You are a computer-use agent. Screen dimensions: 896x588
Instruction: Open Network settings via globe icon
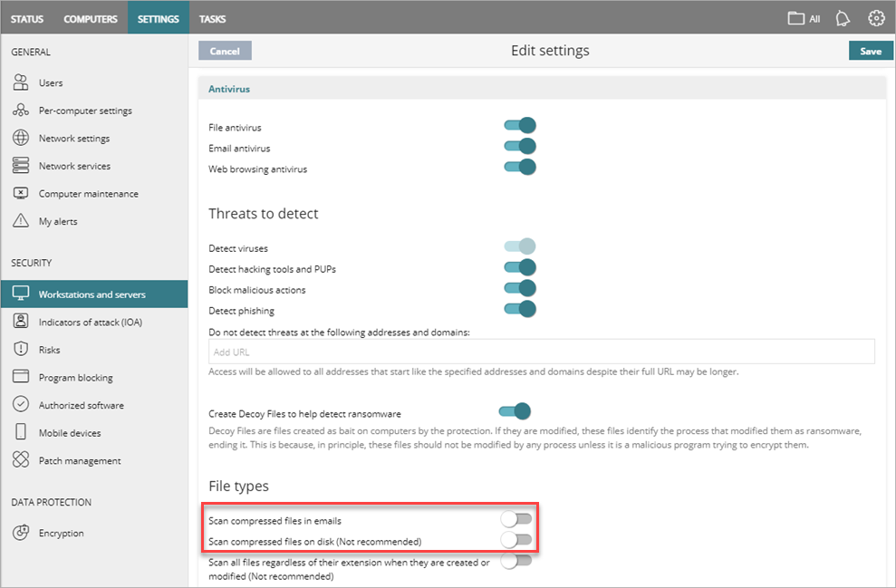(21, 138)
